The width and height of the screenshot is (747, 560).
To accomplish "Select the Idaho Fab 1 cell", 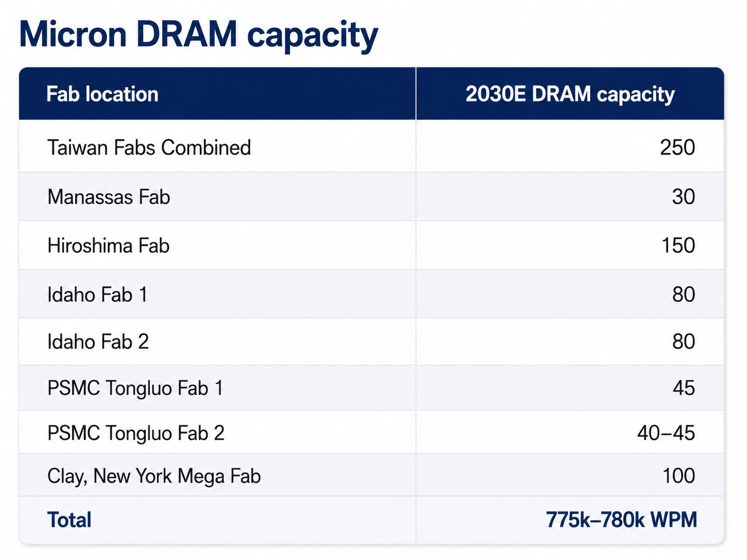I will [x=98, y=294].
